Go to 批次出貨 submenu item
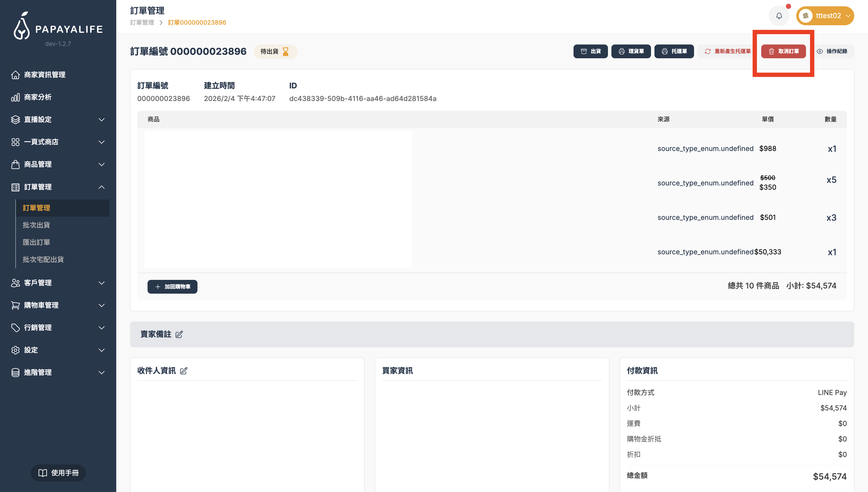 pyautogui.click(x=36, y=225)
